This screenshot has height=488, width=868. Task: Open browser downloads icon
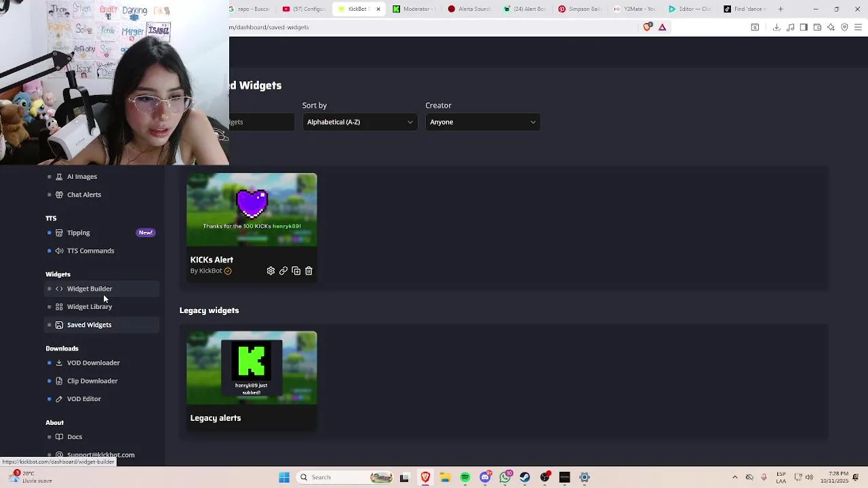(776, 27)
